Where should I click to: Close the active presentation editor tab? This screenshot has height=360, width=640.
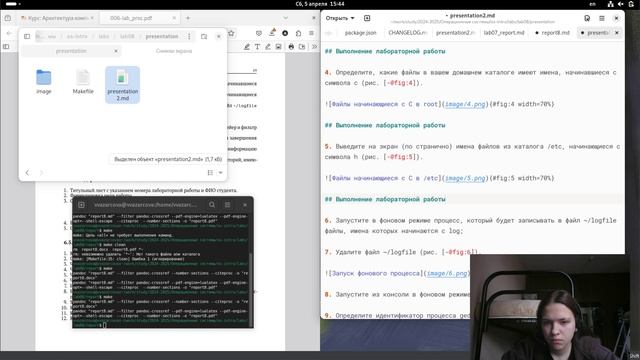(617, 33)
